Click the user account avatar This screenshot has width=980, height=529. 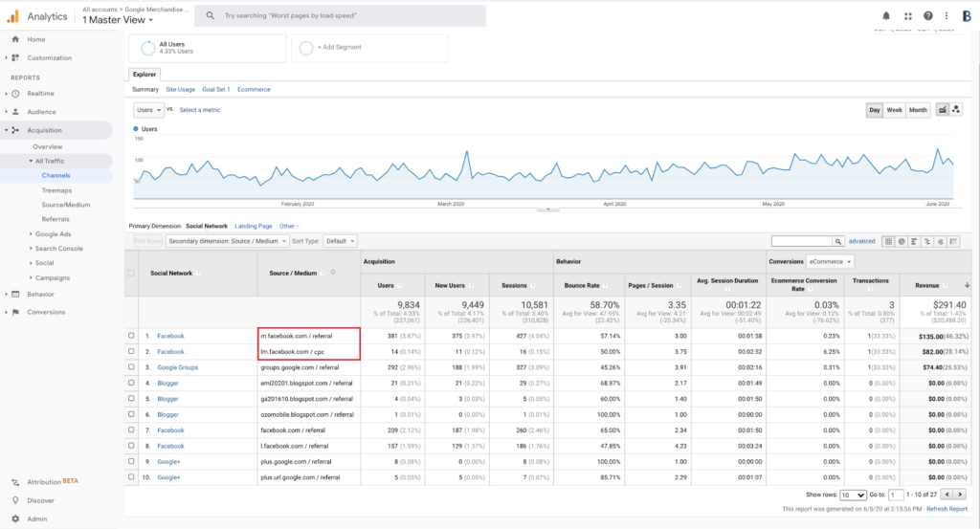coord(967,16)
